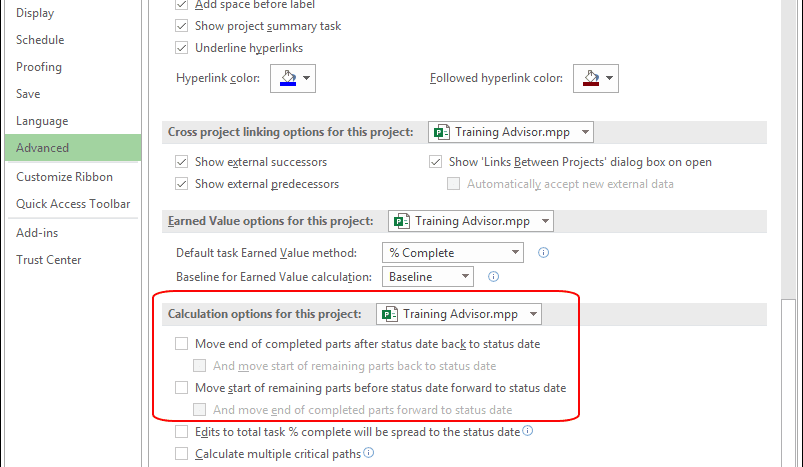
Task: Go to Trust Center settings
Action: [x=49, y=260]
